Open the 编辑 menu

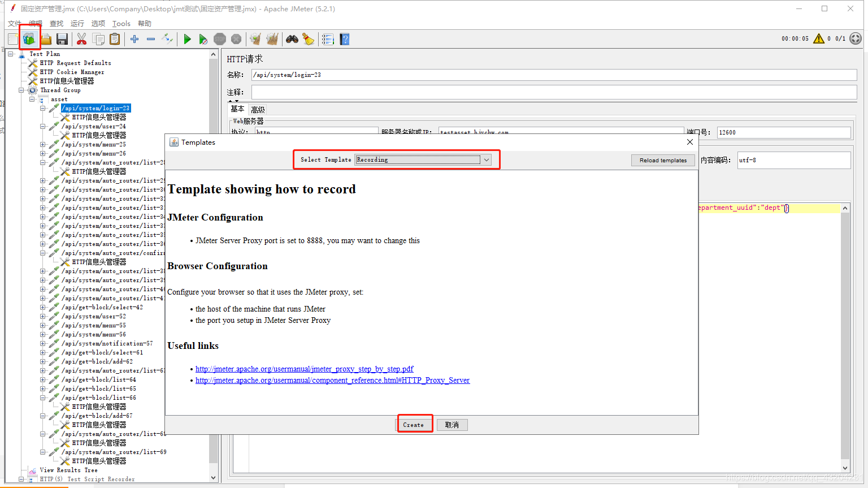[x=36, y=23]
